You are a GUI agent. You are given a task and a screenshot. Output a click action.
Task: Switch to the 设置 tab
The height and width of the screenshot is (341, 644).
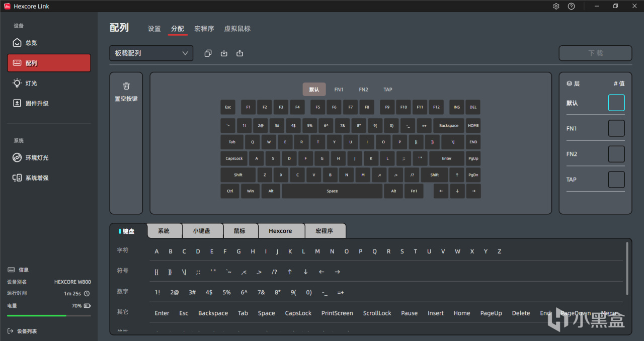[x=154, y=29]
